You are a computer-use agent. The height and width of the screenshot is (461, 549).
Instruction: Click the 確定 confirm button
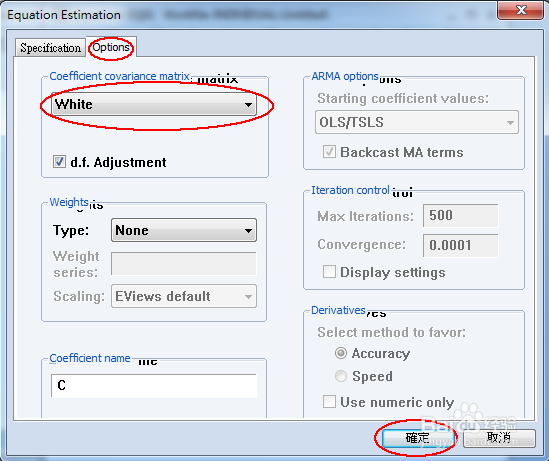(x=418, y=438)
